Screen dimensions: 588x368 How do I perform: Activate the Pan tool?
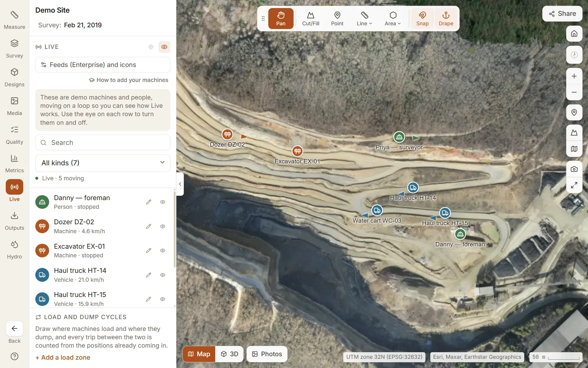[x=281, y=19]
